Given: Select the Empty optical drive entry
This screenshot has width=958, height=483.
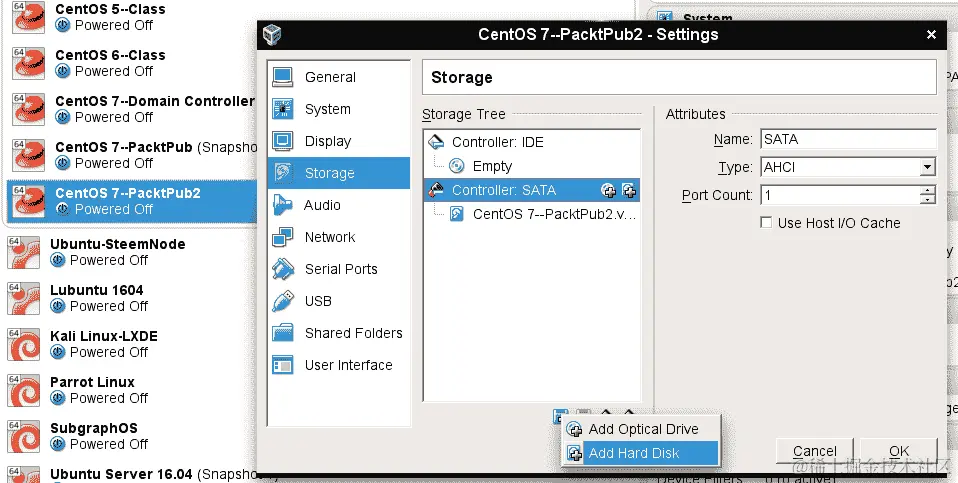Looking at the screenshot, I should click(532, 166).
